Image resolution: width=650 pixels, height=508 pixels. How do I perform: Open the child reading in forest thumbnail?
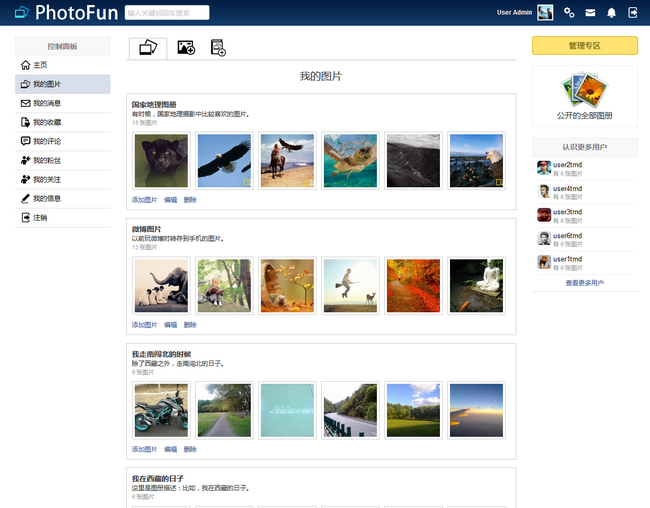[x=224, y=286]
